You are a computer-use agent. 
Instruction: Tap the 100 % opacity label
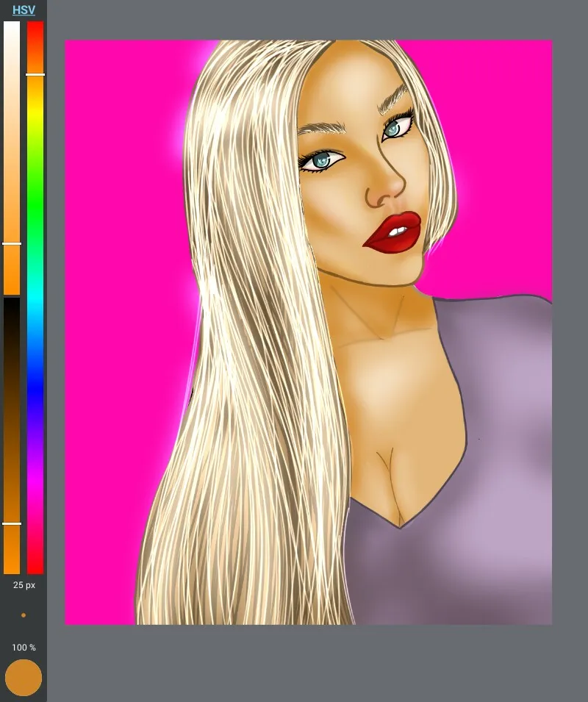point(24,648)
